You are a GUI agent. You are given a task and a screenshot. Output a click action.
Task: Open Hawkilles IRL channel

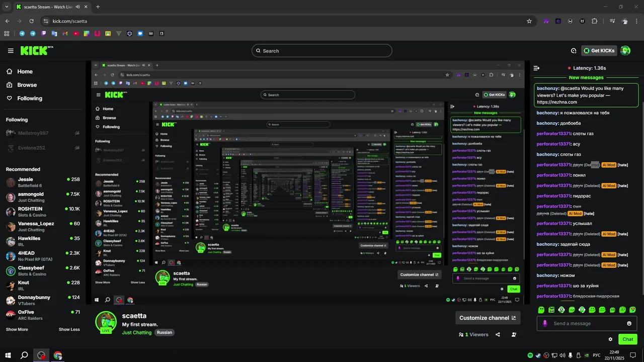point(43,241)
